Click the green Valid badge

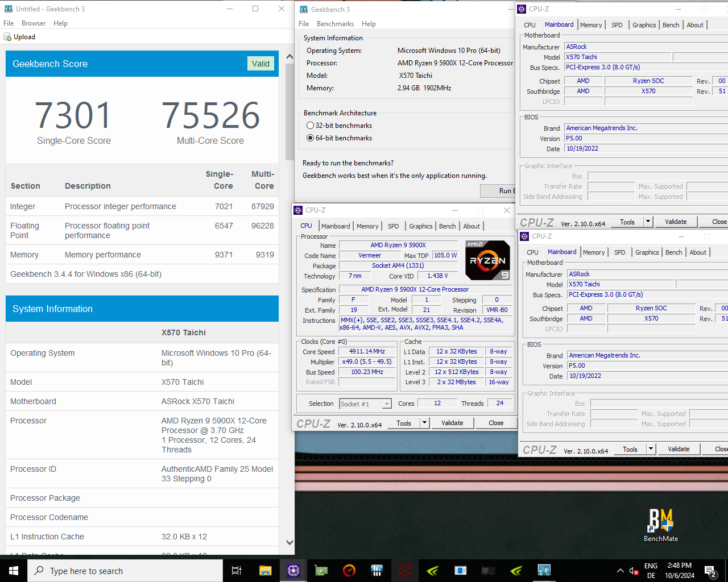260,64
